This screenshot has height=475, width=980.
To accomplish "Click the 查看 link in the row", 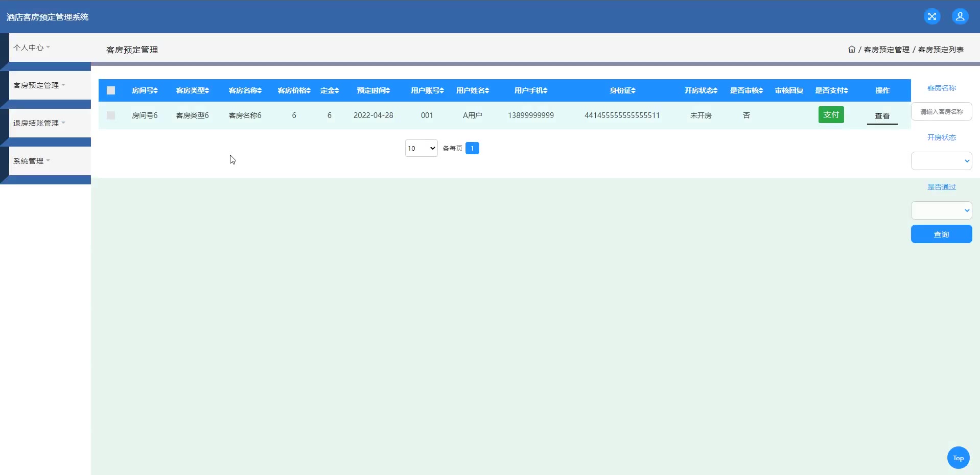I will coord(882,116).
